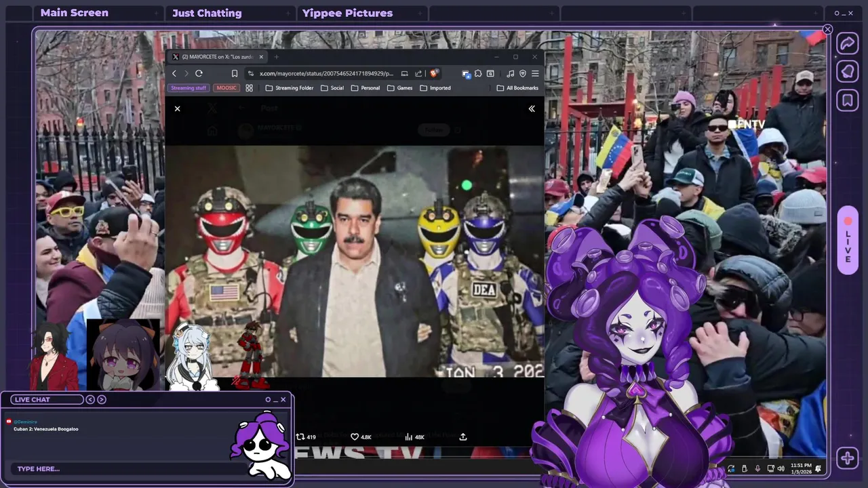
Task: Open the browser extensions puzzle icon
Action: pyautogui.click(x=478, y=73)
